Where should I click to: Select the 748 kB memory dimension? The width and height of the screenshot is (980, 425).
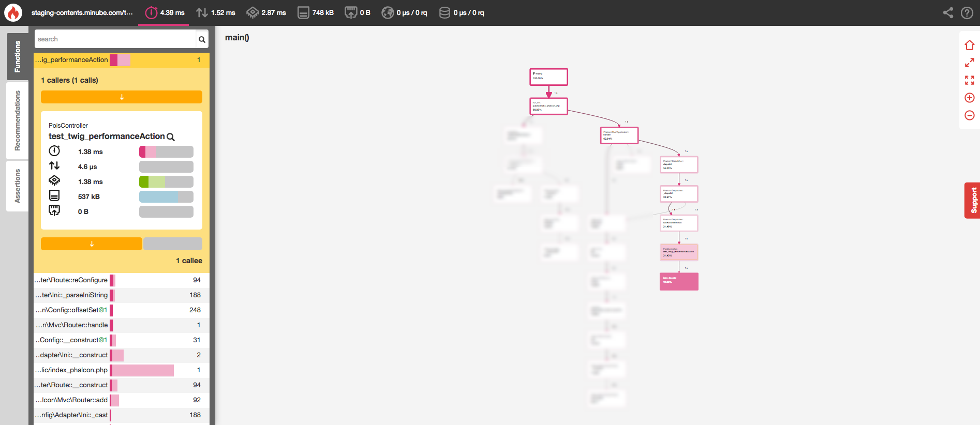tap(316, 12)
